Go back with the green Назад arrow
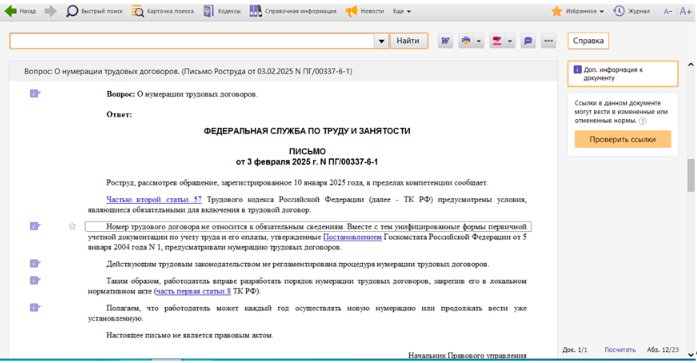This screenshot has width=697, height=363. click(20, 11)
